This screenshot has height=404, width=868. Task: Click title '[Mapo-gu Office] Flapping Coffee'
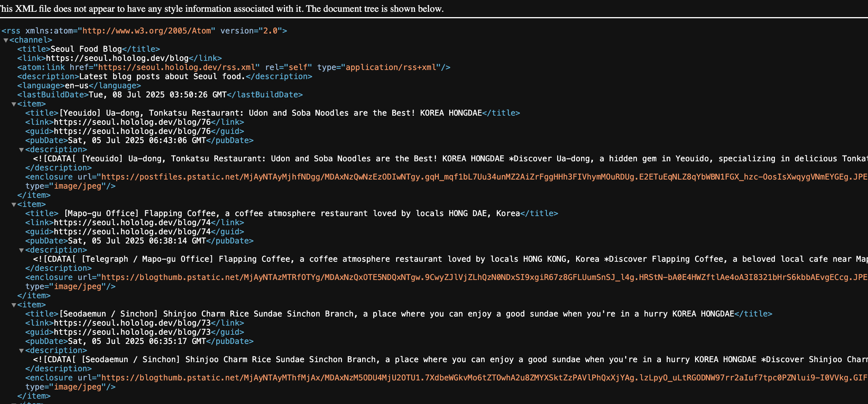[x=292, y=213]
